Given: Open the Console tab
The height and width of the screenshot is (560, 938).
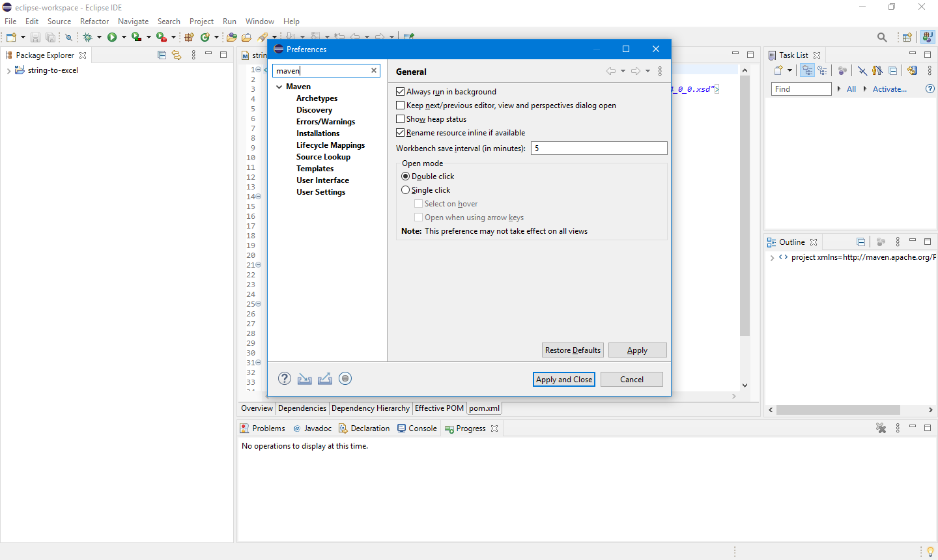Looking at the screenshot, I should 416,428.
